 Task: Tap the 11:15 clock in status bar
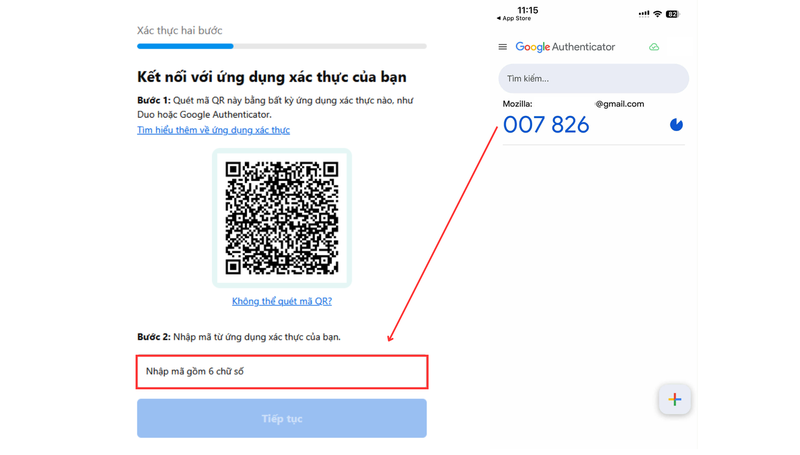(x=528, y=10)
